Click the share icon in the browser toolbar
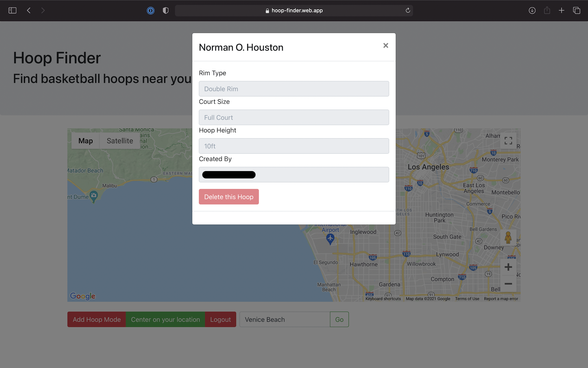588x368 pixels. click(547, 10)
